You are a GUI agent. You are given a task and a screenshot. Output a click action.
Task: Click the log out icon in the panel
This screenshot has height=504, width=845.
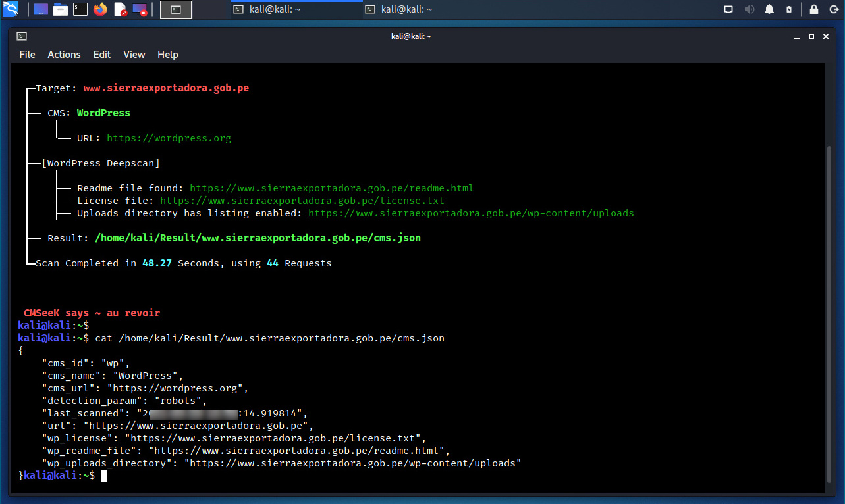[x=833, y=9]
